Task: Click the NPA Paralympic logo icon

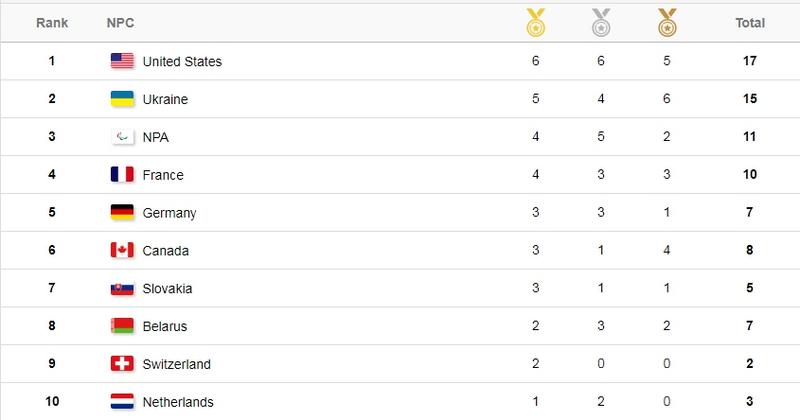Action: [x=122, y=137]
